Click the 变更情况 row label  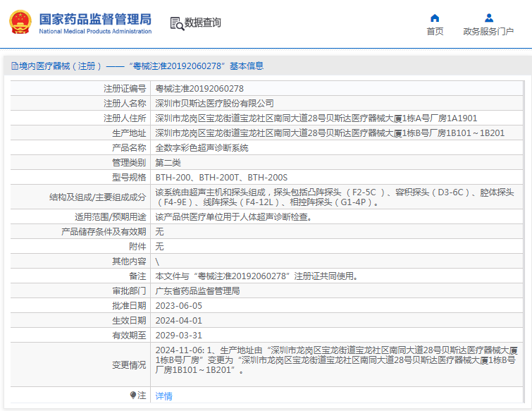click(129, 365)
